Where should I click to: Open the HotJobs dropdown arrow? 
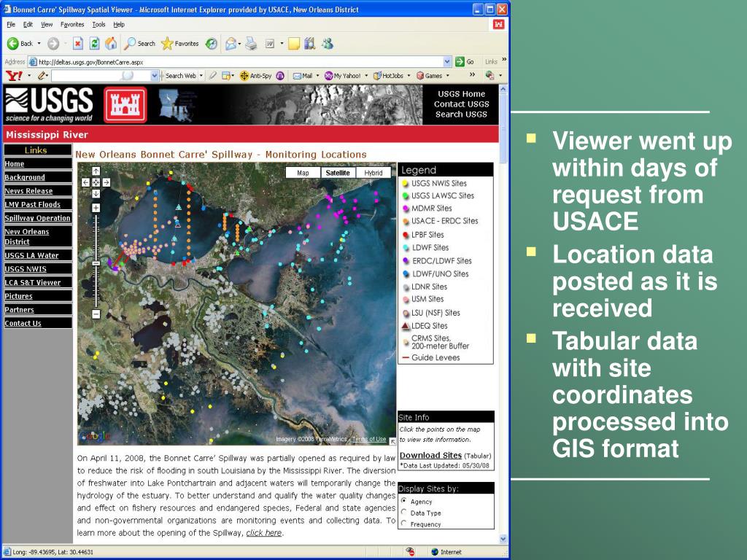pyautogui.click(x=409, y=76)
